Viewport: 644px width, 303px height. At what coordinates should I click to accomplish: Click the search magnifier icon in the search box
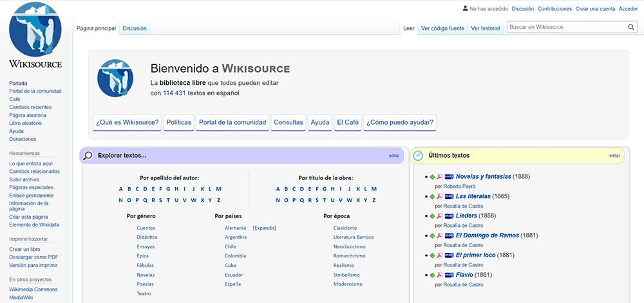[x=631, y=27]
